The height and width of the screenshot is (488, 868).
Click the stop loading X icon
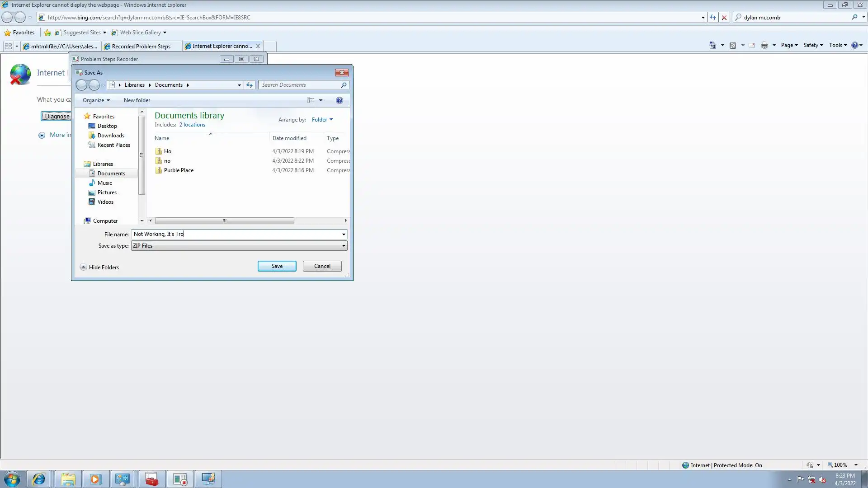click(724, 18)
